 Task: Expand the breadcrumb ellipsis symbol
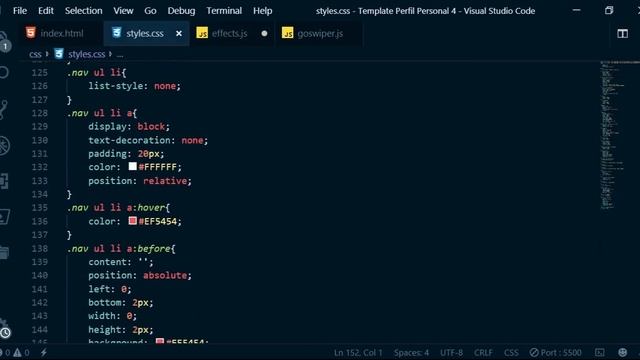[x=120, y=54]
